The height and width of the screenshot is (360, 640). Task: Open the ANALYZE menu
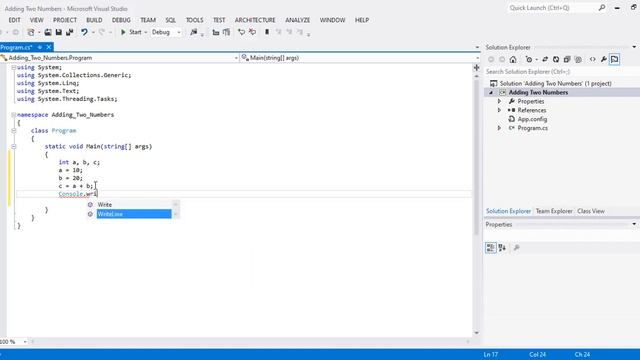pyautogui.click(x=298, y=20)
